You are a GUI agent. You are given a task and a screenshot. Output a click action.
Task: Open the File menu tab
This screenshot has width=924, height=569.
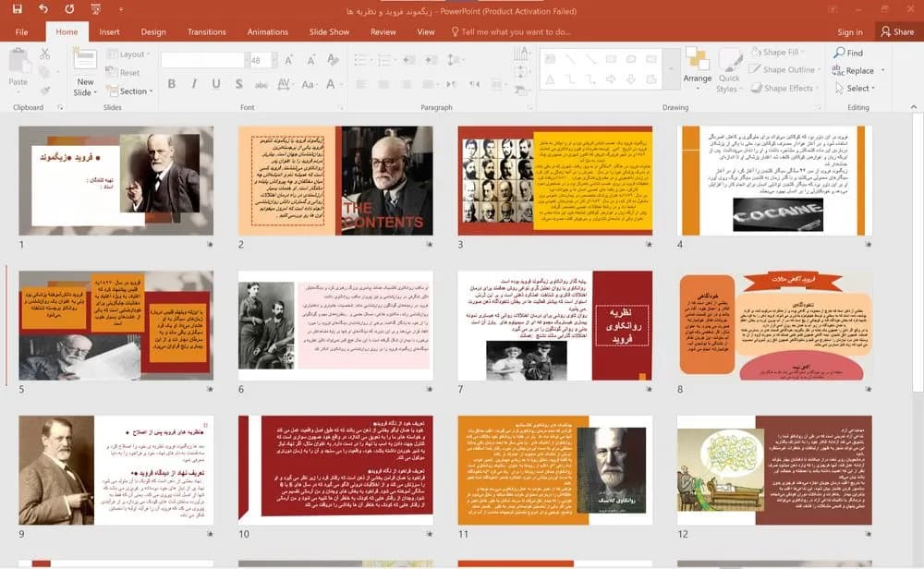click(x=22, y=31)
